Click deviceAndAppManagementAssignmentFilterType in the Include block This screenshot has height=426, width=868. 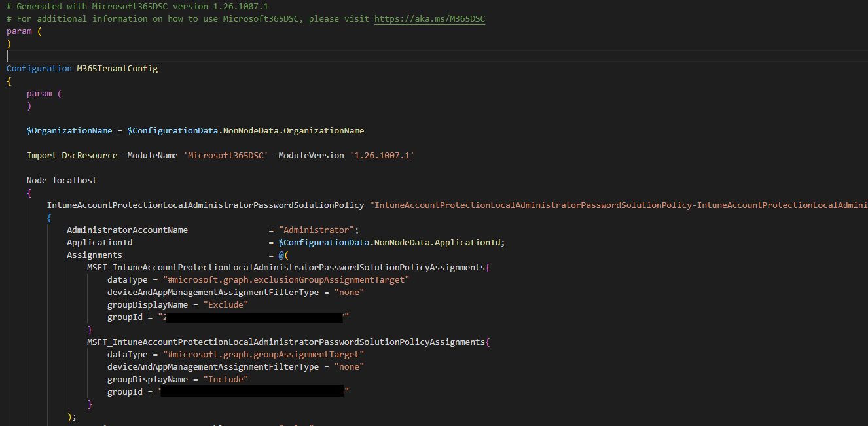(x=213, y=366)
